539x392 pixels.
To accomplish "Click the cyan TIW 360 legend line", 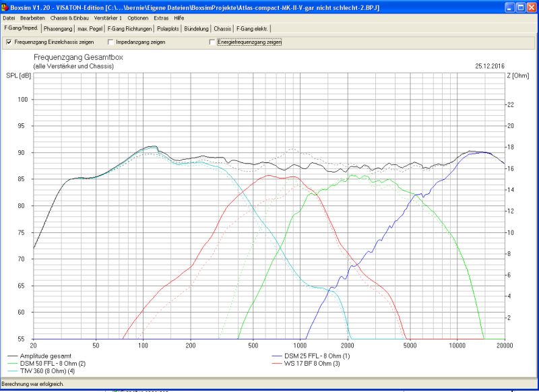I will click(x=13, y=370).
